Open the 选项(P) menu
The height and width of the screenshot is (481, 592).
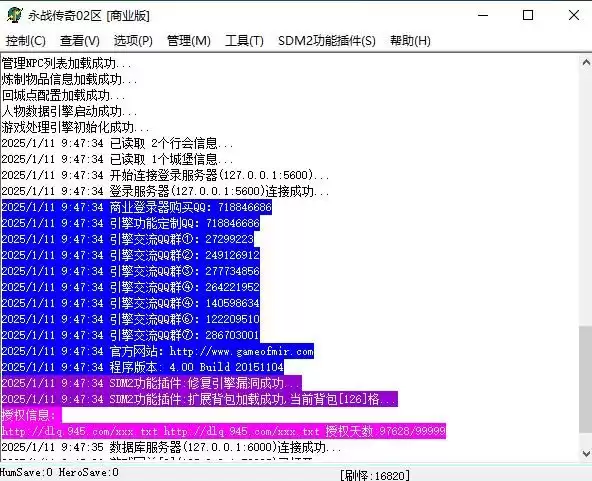[133, 40]
